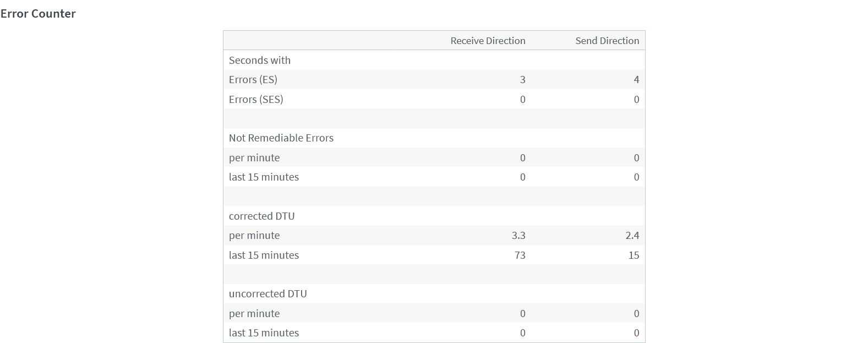Select corrected DTU receive value 73

point(520,255)
